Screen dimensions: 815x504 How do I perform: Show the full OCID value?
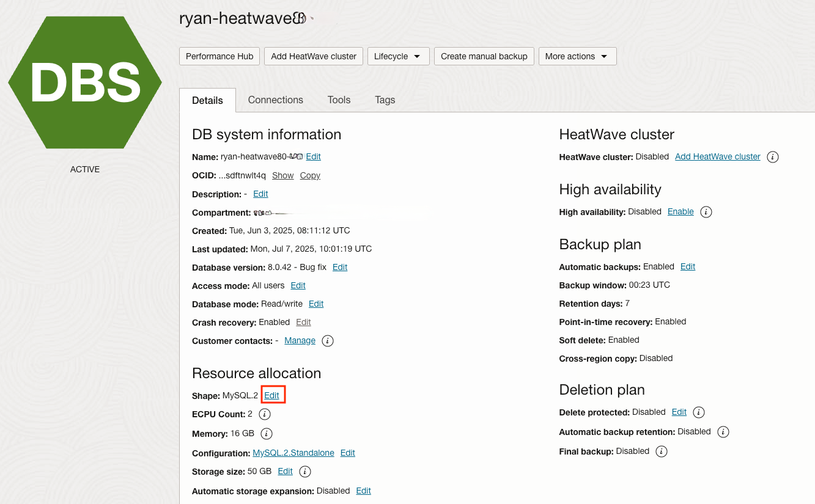tap(282, 175)
